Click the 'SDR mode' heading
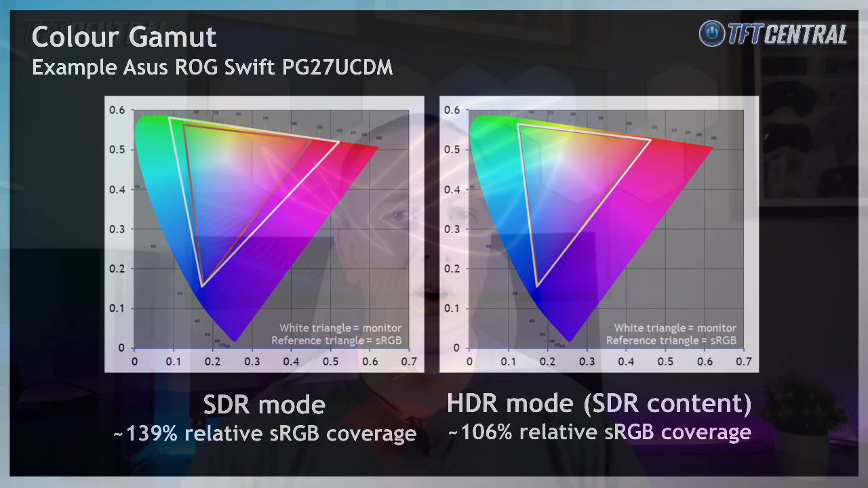 coord(264,405)
